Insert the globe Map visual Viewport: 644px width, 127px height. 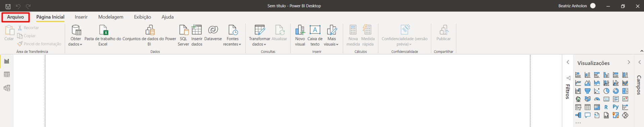578,99
